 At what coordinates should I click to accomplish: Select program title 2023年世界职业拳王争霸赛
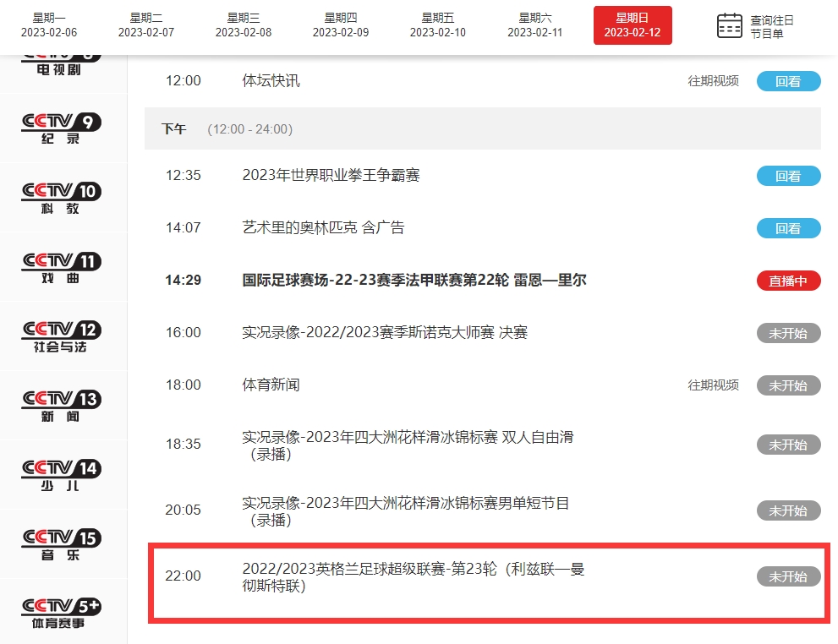click(331, 175)
